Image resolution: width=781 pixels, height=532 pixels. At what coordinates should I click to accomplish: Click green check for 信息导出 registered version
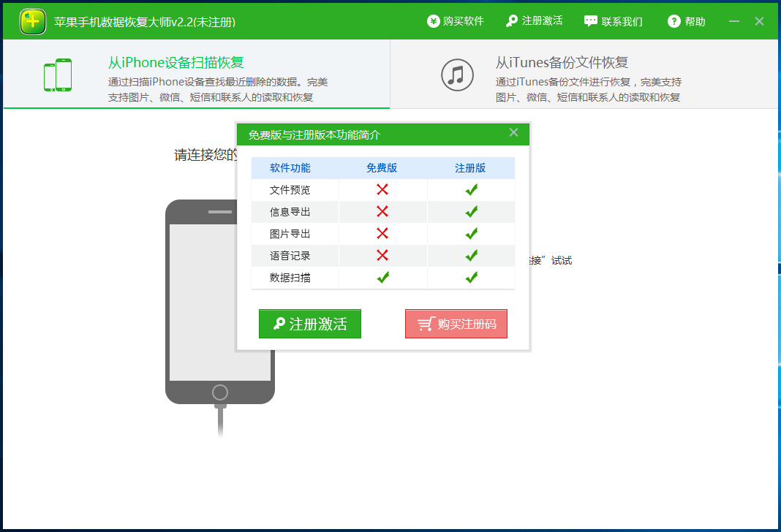click(x=471, y=211)
